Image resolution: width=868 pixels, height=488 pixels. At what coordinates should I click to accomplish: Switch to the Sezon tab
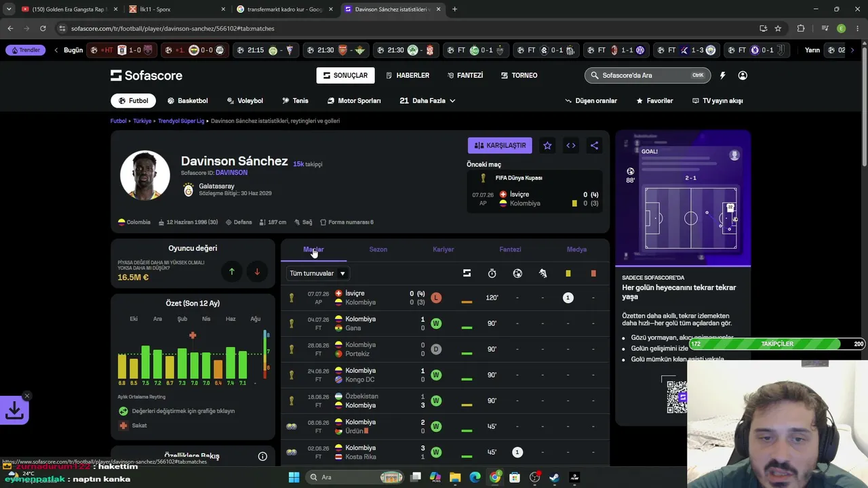click(378, 249)
